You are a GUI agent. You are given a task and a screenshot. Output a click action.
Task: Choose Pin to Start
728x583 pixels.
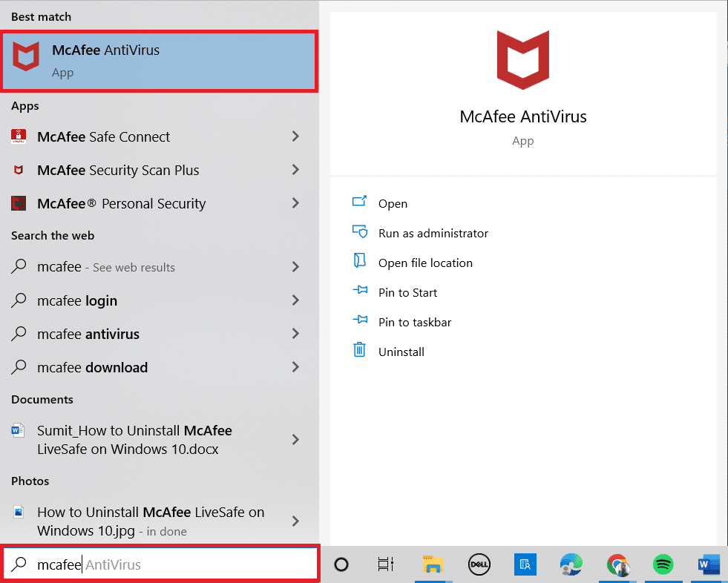407,293
